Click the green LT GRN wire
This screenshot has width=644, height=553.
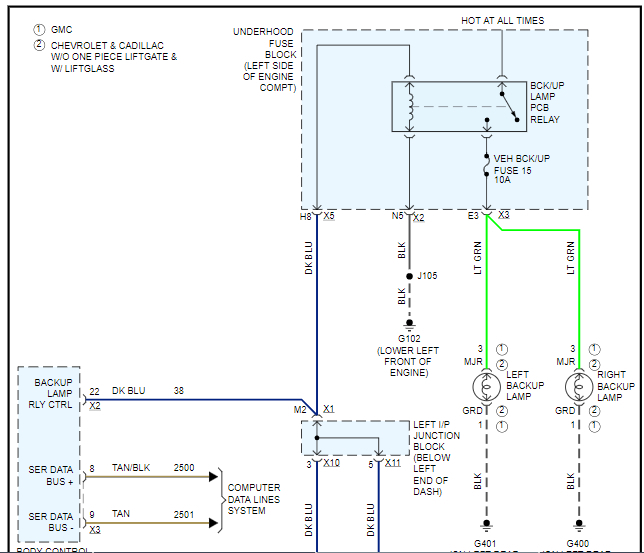coord(486,296)
